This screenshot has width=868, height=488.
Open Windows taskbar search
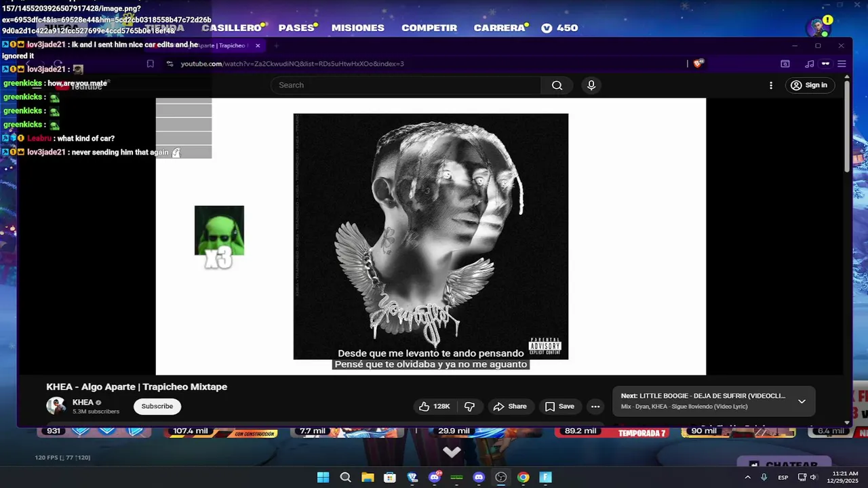pos(345,477)
